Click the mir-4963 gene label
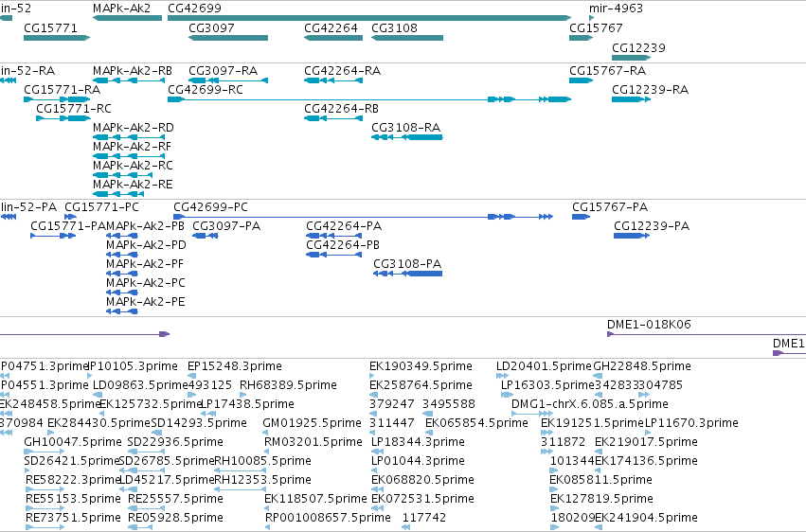The height and width of the screenshot is (532, 806). pos(616,9)
